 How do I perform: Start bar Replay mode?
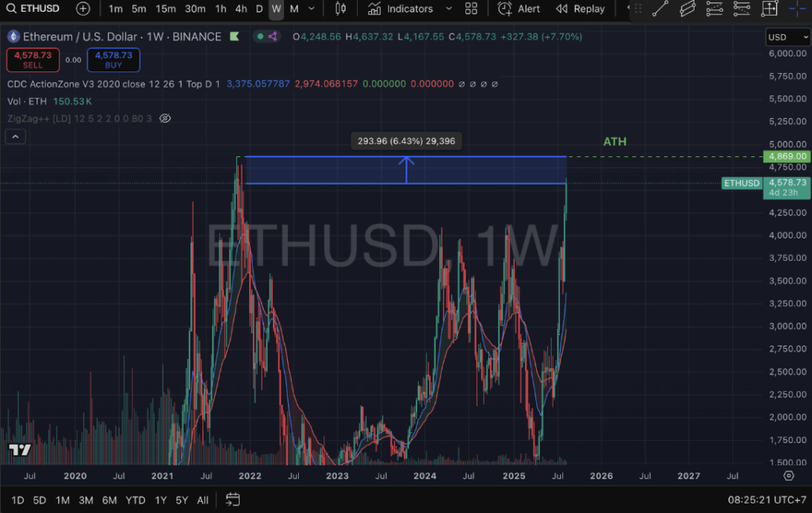(580, 9)
